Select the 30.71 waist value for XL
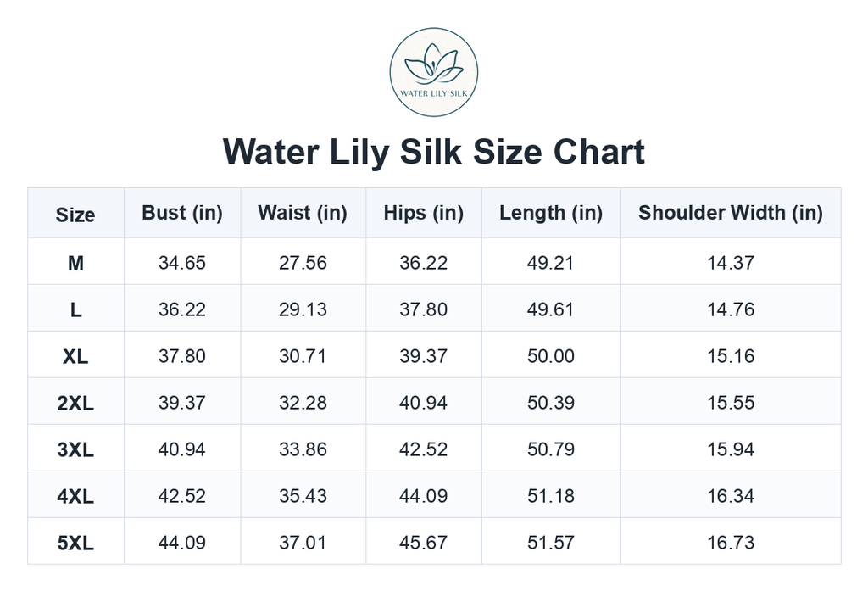This screenshot has height=591, width=868. [x=303, y=355]
